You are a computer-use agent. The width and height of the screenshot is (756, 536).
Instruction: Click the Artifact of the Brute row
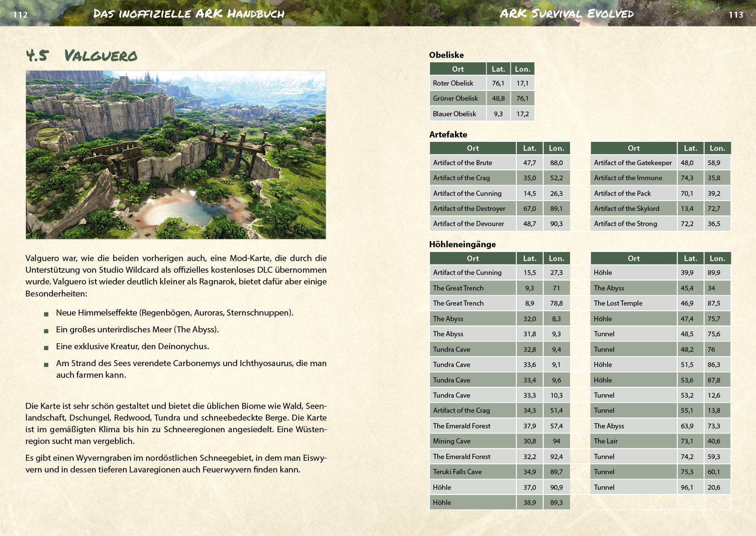(x=500, y=163)
